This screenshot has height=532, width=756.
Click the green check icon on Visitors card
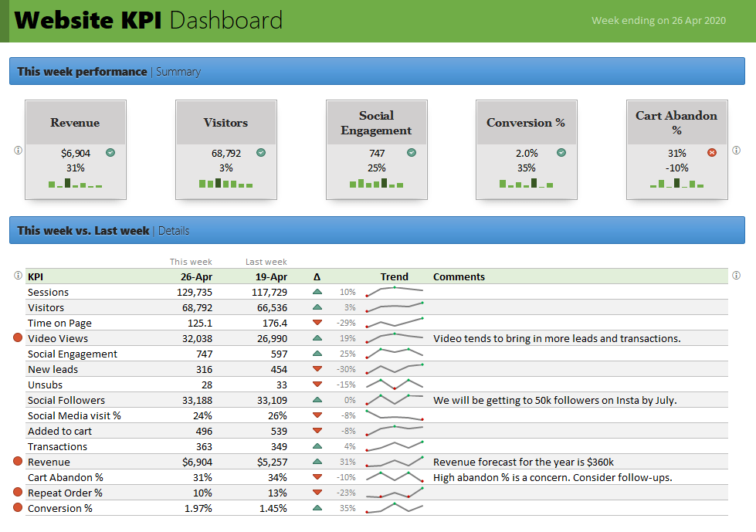(x=260, y=153)
